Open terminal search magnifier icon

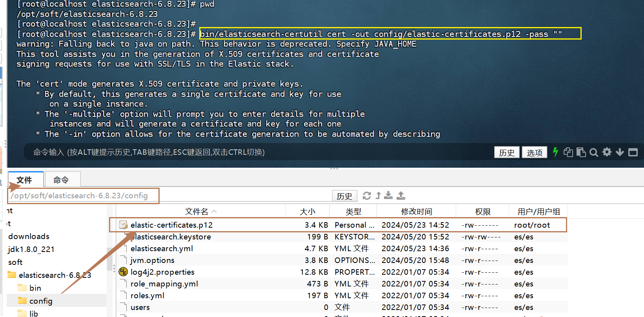pyautogui.click(x=594, y=152)
